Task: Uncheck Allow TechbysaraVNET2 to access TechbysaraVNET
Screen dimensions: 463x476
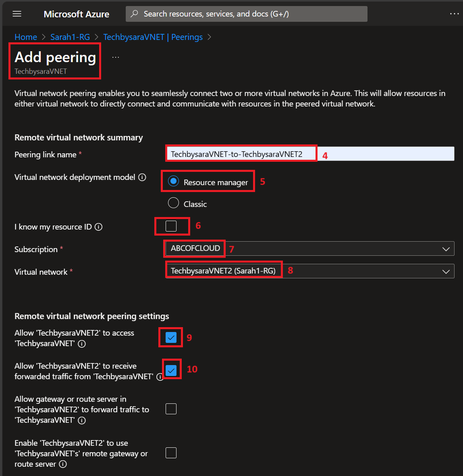Action: click(x=171, y=337)
